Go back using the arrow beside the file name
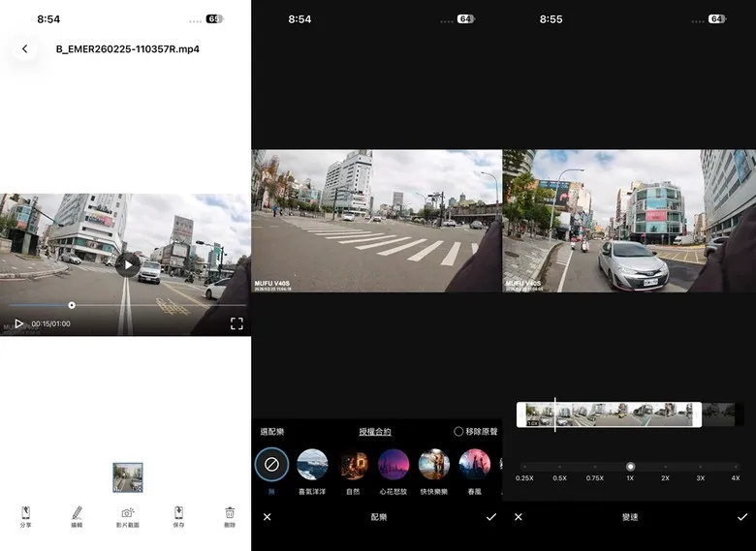 point(24,48)
